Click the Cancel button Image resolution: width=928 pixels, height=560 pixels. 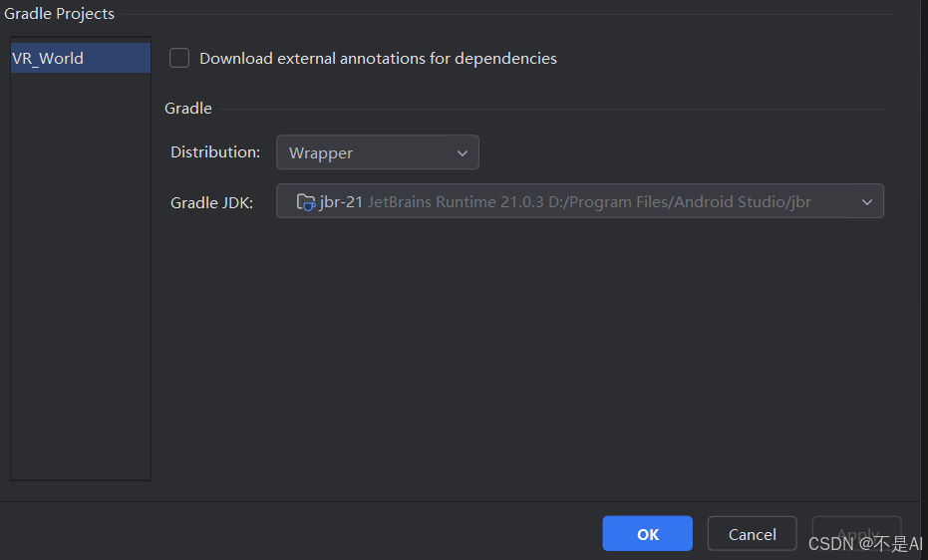752,533
